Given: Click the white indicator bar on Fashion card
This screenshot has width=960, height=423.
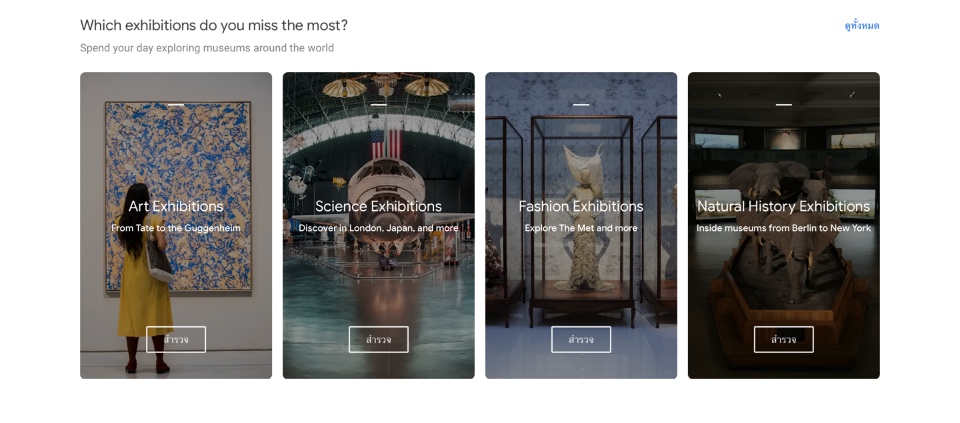Looking at the screenshot, I should pyautogui.click(x=581, y=105).
